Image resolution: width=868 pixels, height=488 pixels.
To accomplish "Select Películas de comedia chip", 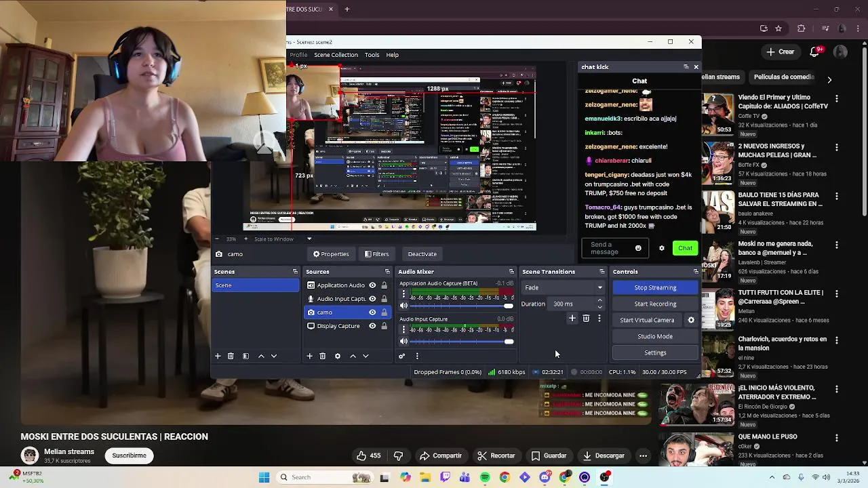I will [784, 77].
